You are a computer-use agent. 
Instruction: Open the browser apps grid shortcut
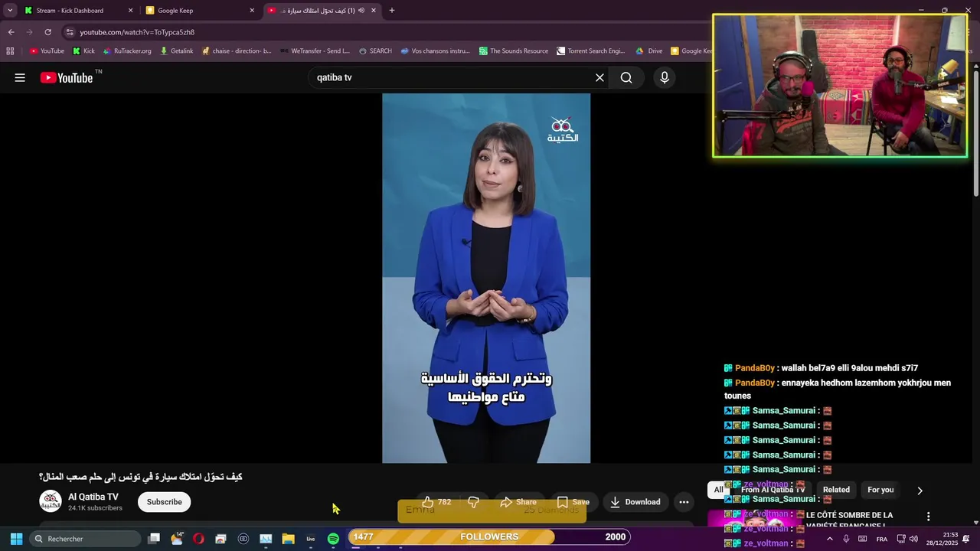pos(10,51)
